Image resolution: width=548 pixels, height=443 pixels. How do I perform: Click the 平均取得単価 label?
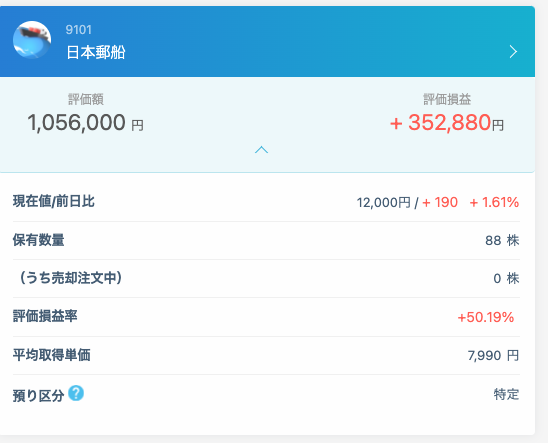[52, 355]
